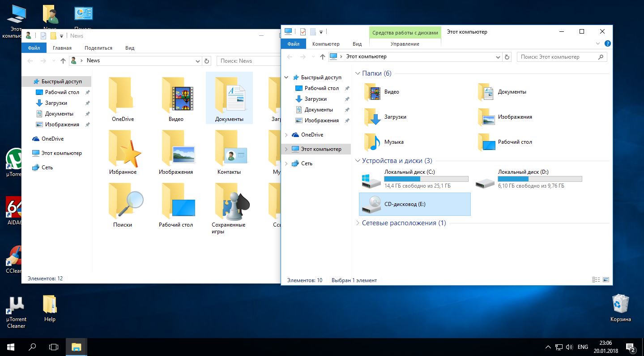Click the Windows Start button
Viewport: 644px width, 356px height.
point(10,347)
